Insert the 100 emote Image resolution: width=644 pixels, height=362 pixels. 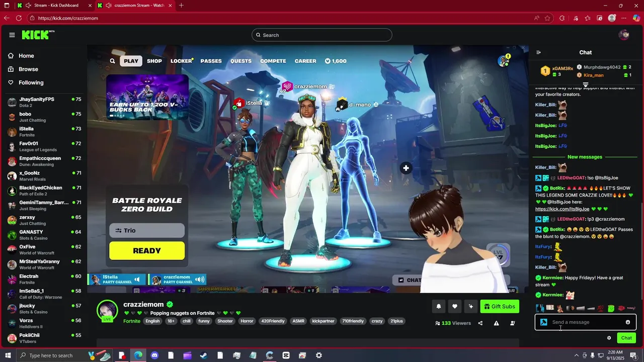click(x=601, y=308)
